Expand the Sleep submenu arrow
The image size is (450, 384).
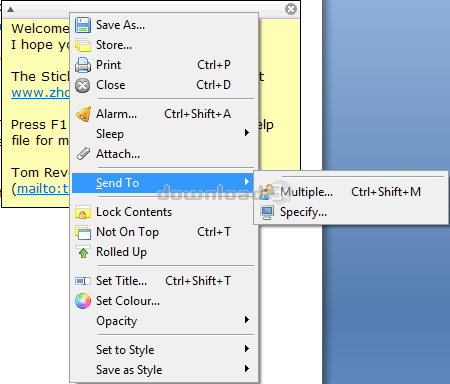pyautogui.click(x=247, y=133)
